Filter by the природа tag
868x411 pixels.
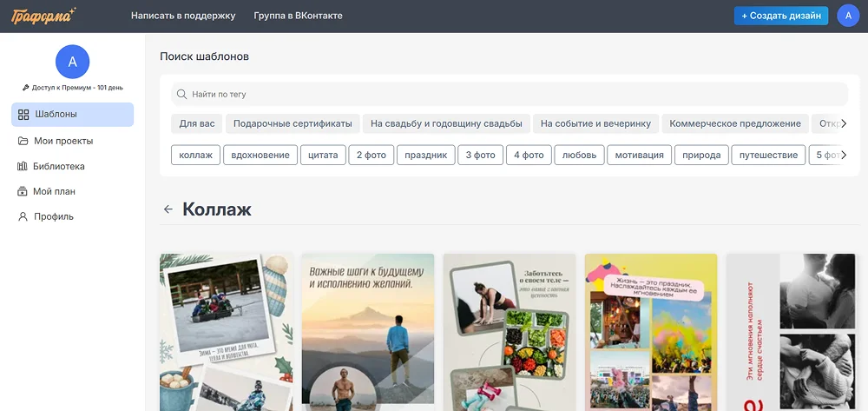(x=701, y=155)
